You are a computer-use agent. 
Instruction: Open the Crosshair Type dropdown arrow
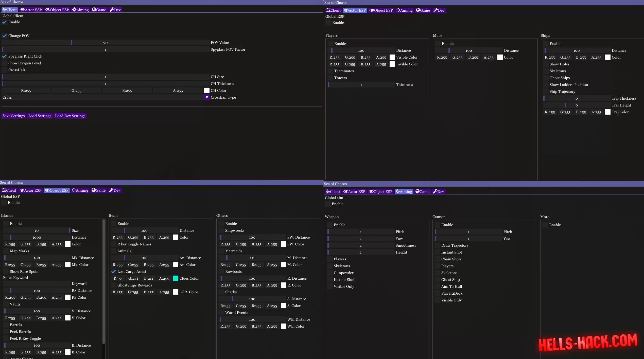pos(207,97)
